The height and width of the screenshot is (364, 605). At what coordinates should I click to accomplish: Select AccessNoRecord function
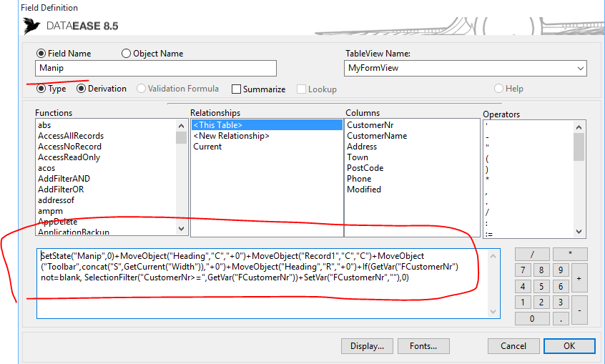pyautogui.click(x=70, y=147)
